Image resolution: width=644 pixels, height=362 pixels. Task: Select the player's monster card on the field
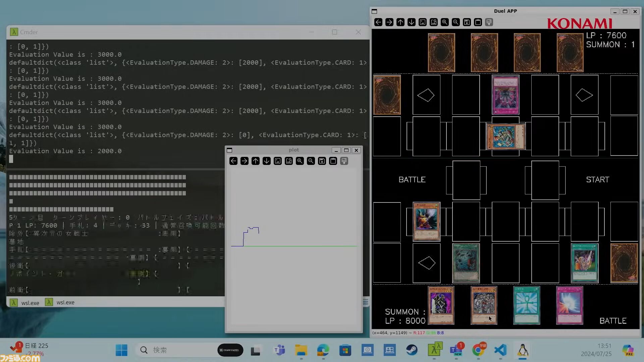coord(426,222)
